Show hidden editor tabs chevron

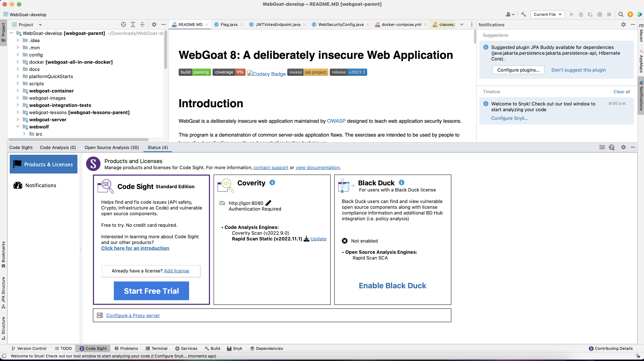coord(462,24)
